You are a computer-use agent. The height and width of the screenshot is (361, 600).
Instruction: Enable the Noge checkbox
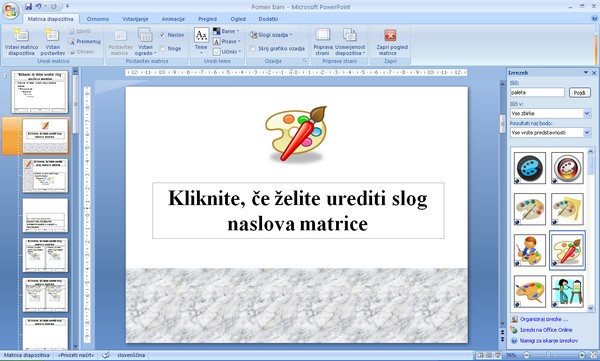163,49
